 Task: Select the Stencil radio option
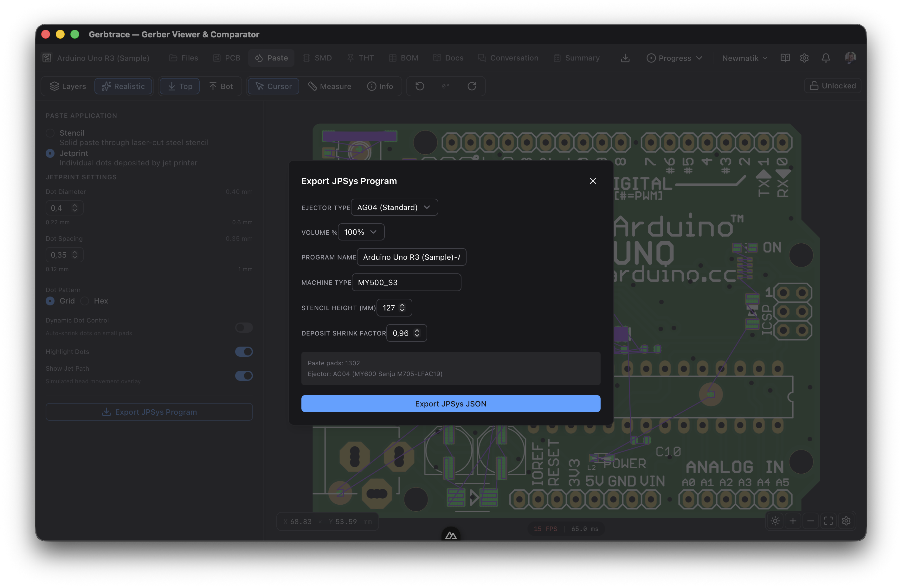coord(50,133)
